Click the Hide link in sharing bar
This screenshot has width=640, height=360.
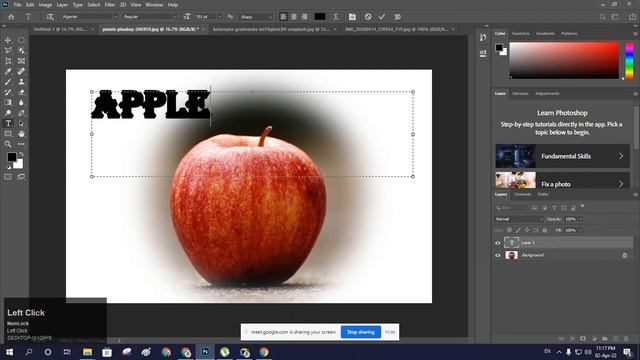click(x=390, y=332)
